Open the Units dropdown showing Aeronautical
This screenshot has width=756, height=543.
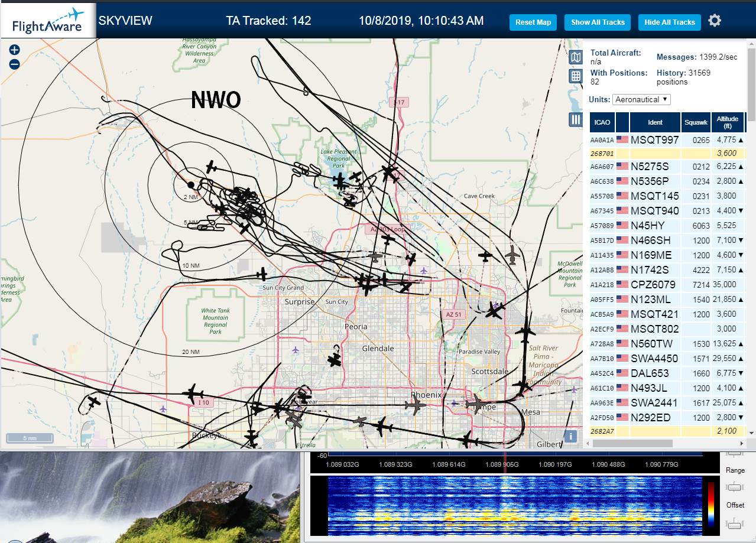[x=641, y=99]
